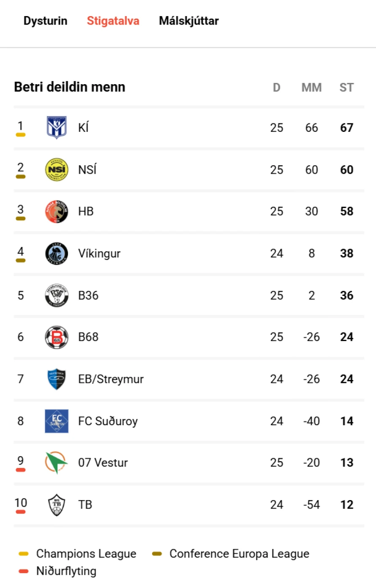The image size is (376, 588).
Task: Open the EB/Streymur team name link
Action: (111, 379)
